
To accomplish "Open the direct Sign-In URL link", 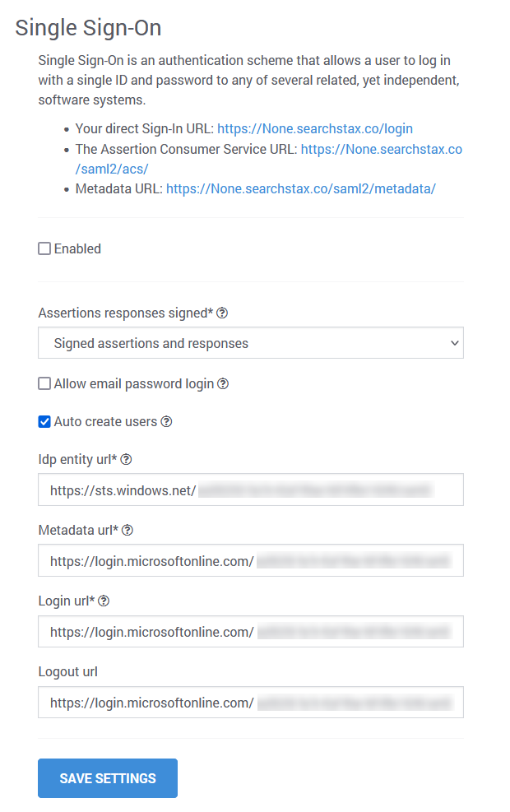I will point(315,128).
